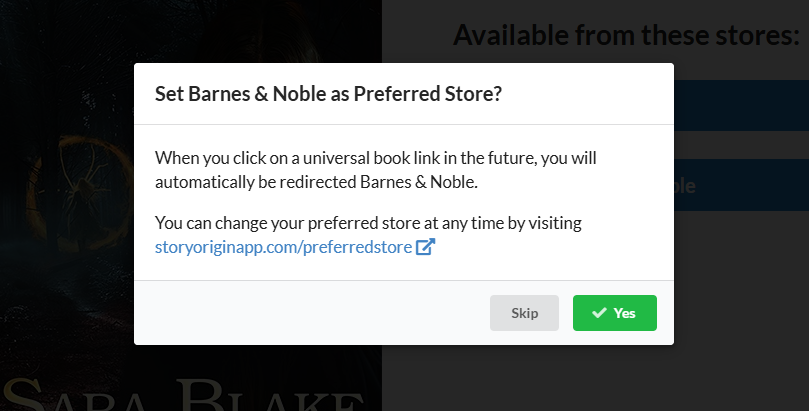Click the word "Yes" in the green button

pos(625,313)
